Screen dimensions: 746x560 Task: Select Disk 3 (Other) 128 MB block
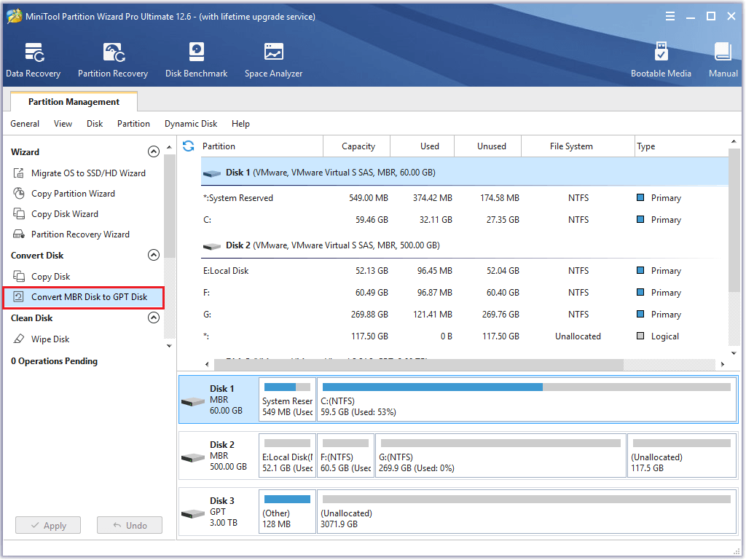point(287,511)
